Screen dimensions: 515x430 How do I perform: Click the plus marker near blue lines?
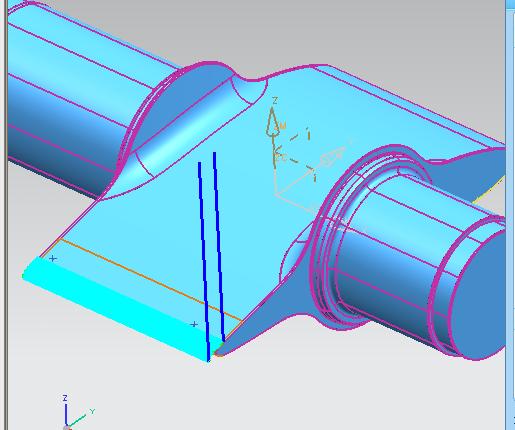pos(194,324)
